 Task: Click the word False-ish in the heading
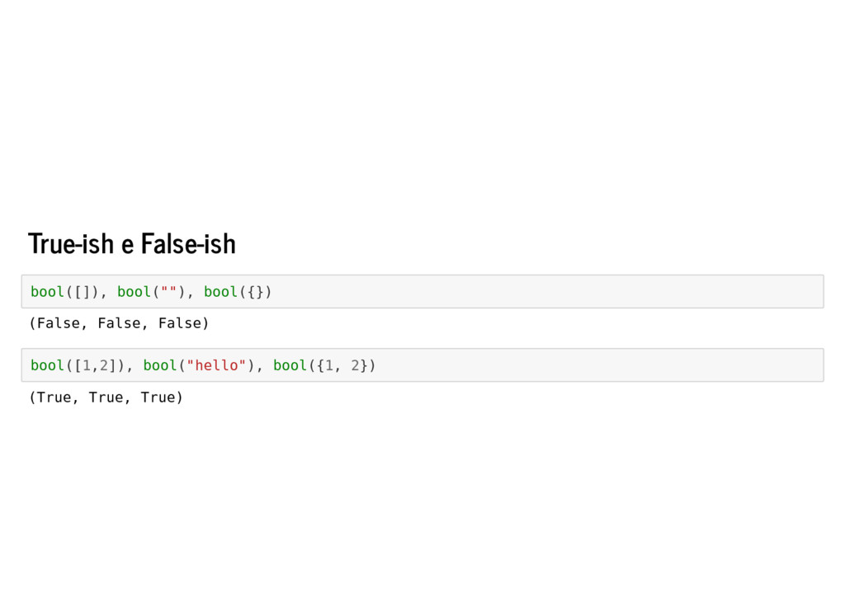(x=189, y=243)
